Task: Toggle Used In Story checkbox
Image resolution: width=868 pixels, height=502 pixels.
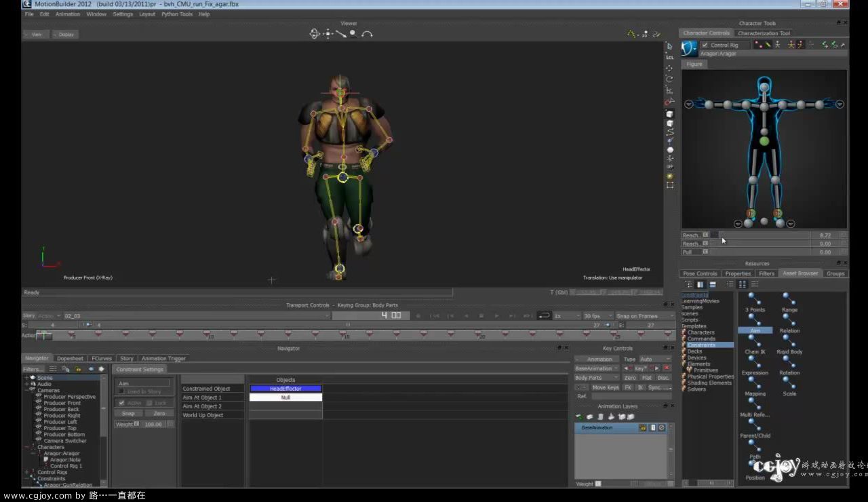Action: pos(121,391)
